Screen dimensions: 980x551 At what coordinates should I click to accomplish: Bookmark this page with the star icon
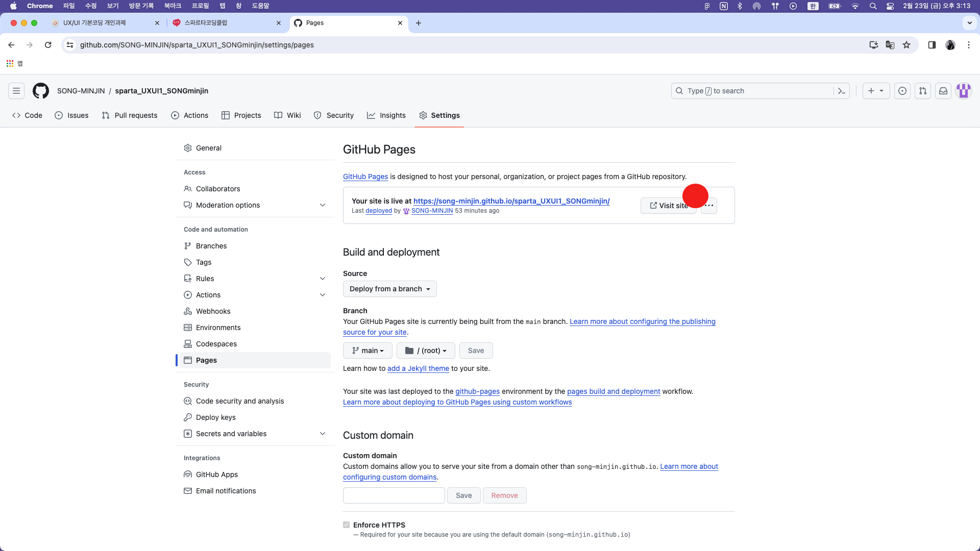pyautogui.click(x=906, y=45)
